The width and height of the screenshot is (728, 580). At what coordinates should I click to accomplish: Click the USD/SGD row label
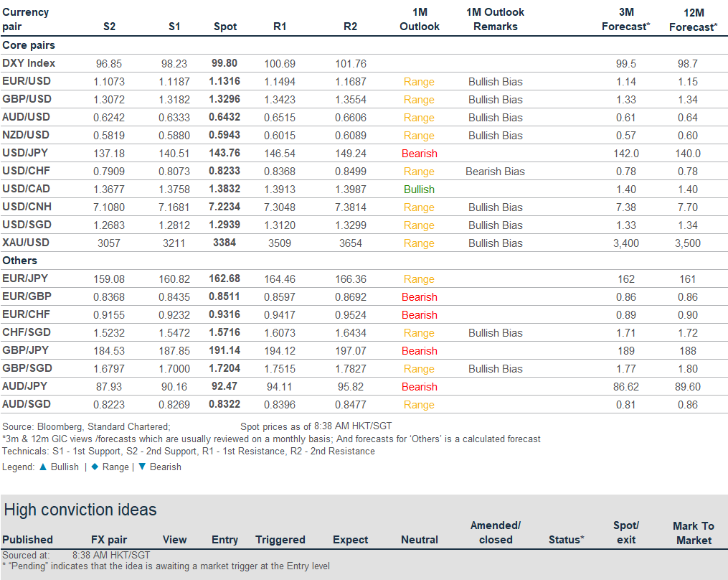27,225
